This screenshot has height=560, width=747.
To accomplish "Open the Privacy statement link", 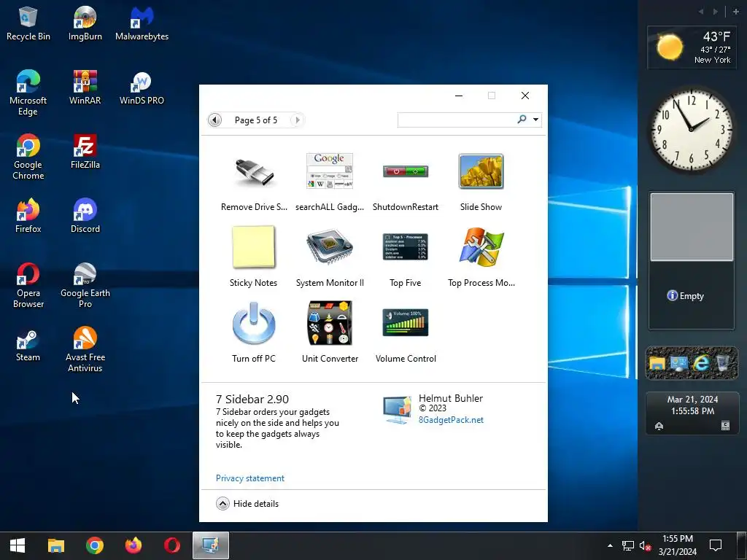I will pyautogui.click(x=250, y=478).
